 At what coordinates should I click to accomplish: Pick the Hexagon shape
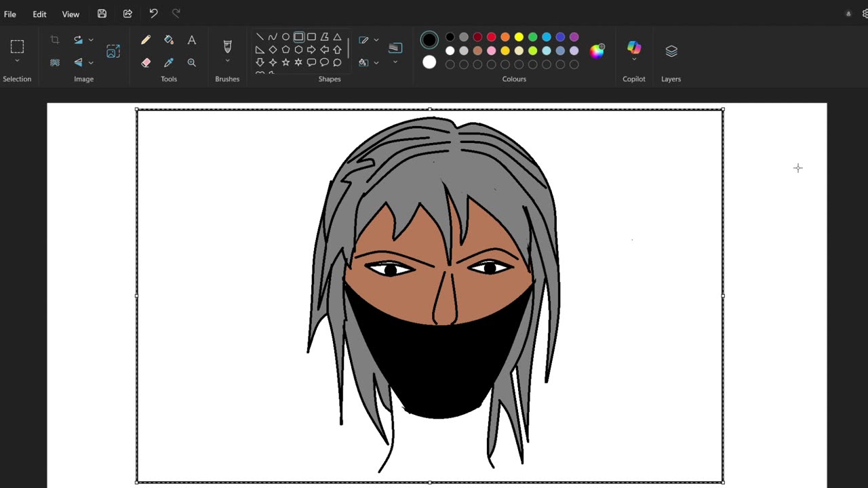(298, 49)
